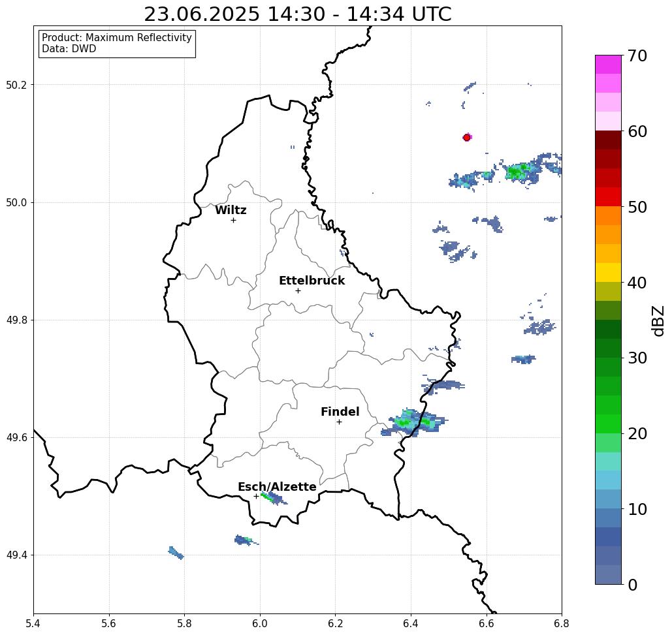Viewport: 672px width, 635px height.
Task: Click the dBZ colorbar axis label
Action: pyautogui.click(x=658, y=320)
